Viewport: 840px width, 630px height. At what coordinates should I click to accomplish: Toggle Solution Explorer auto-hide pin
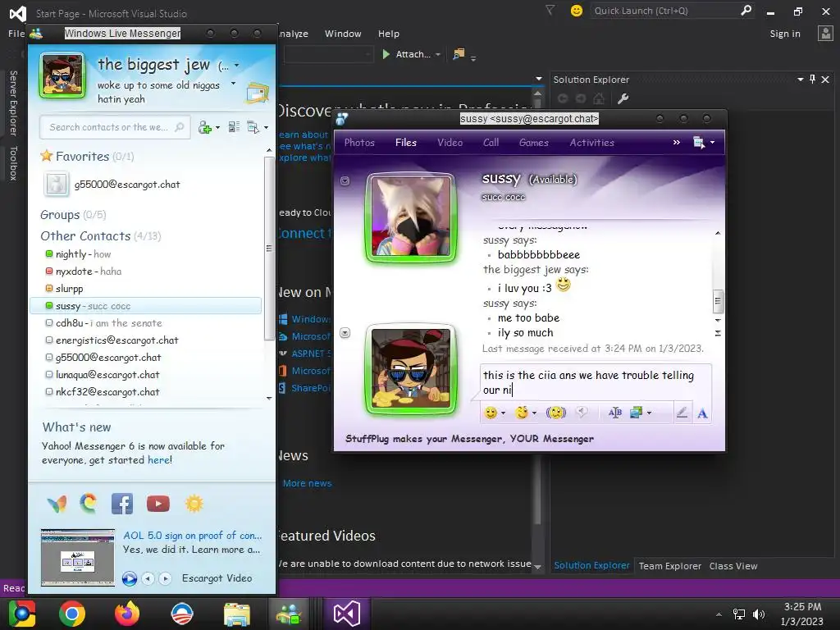click(x=813, y=80)
